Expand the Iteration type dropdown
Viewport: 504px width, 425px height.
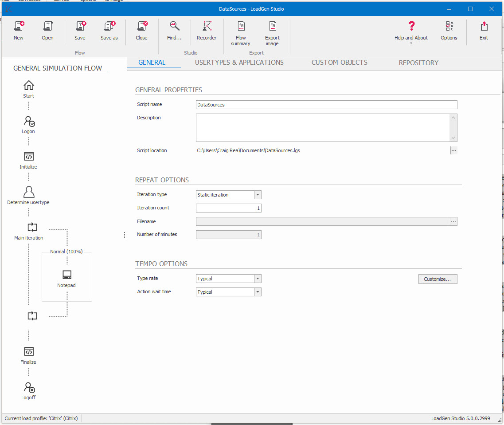258,195
